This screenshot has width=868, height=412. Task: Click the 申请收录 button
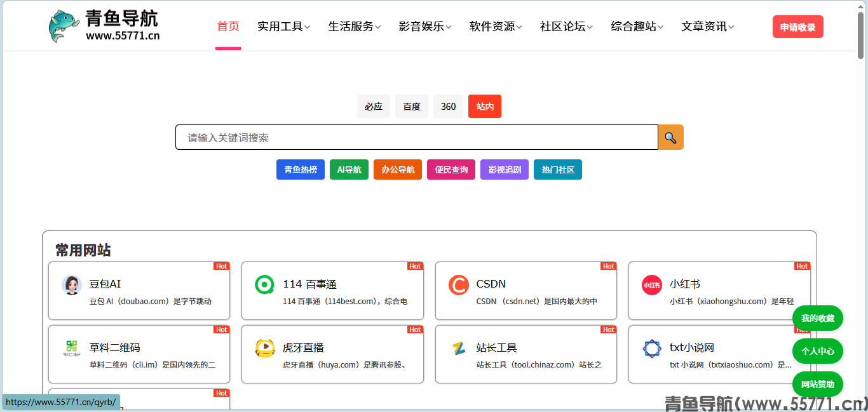[798, 27]
